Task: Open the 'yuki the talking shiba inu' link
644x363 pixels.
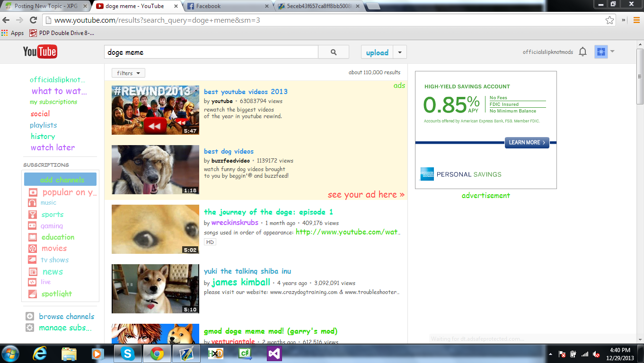Action: [247, 271]
